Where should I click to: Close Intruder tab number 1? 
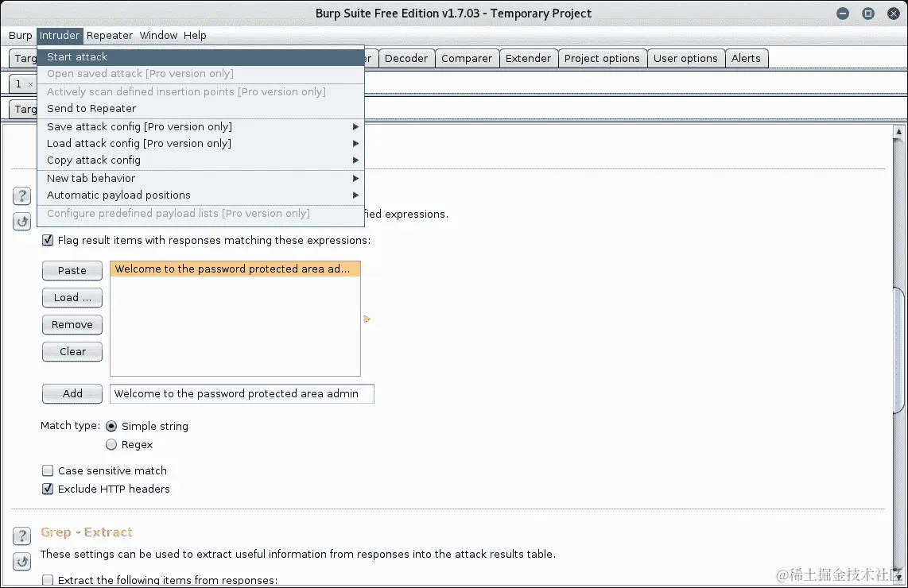31,84
